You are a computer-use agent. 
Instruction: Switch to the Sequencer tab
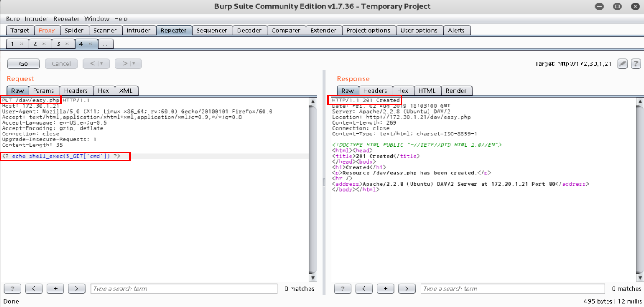[212, 30]
